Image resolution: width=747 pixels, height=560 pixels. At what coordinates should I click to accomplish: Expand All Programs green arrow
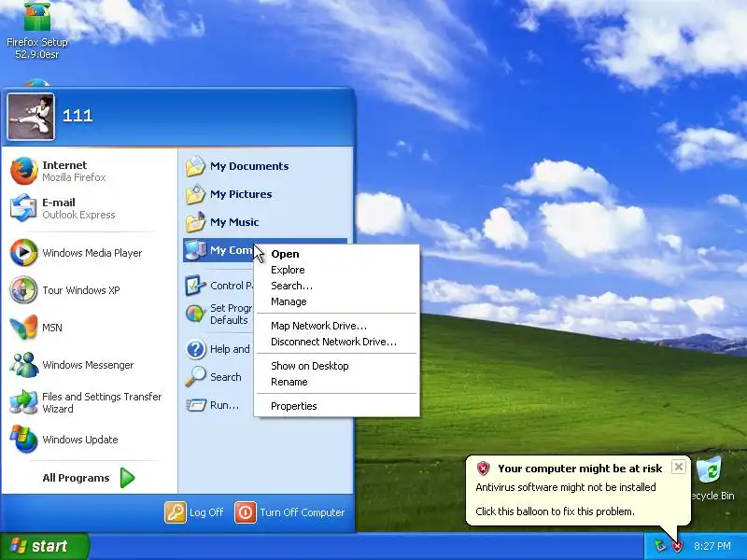tap(127, 478)
